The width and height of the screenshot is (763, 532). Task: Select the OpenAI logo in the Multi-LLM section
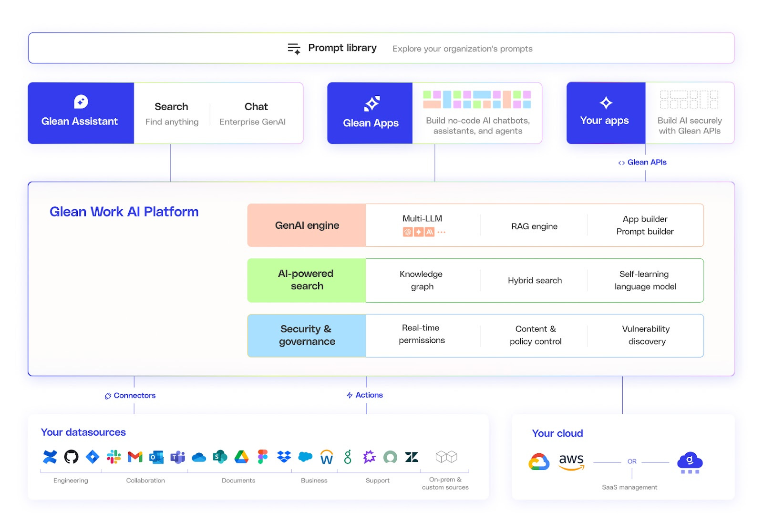click(x=408, y=232)
